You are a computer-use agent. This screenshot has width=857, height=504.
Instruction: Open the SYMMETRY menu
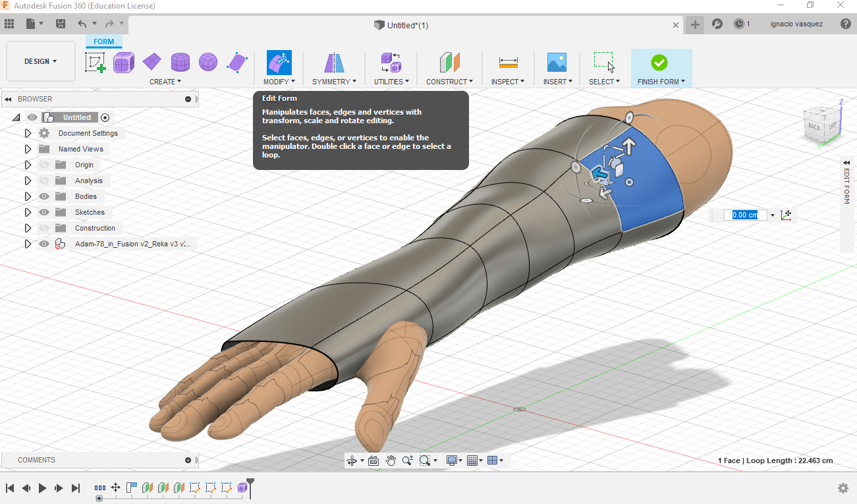click(334, 82)
